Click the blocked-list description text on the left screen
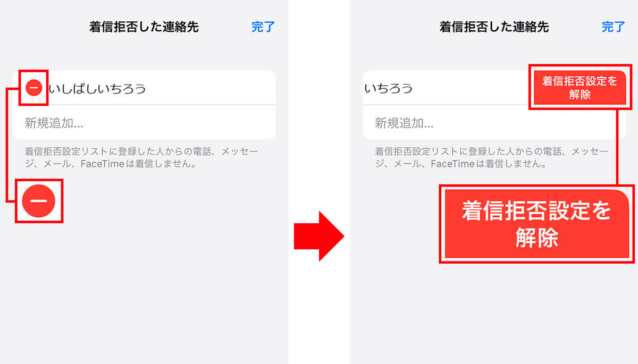The image size is (638, 364). tap(141, 158)
